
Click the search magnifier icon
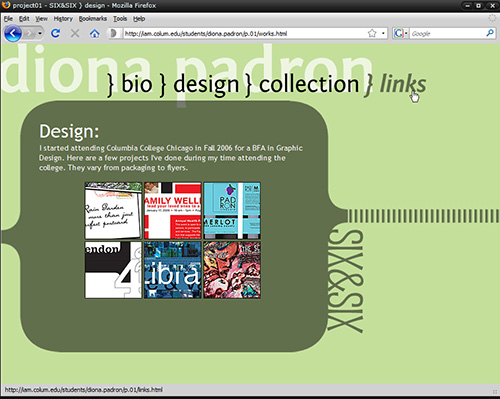[x=490, y=33]
